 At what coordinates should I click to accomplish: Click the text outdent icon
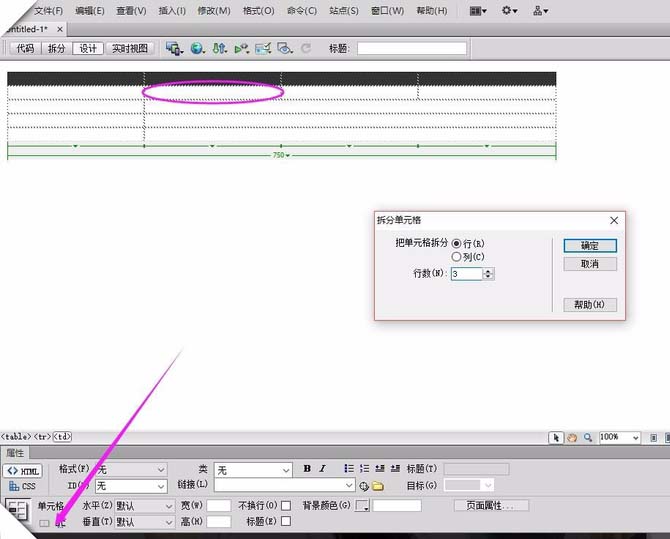point(379,468)
